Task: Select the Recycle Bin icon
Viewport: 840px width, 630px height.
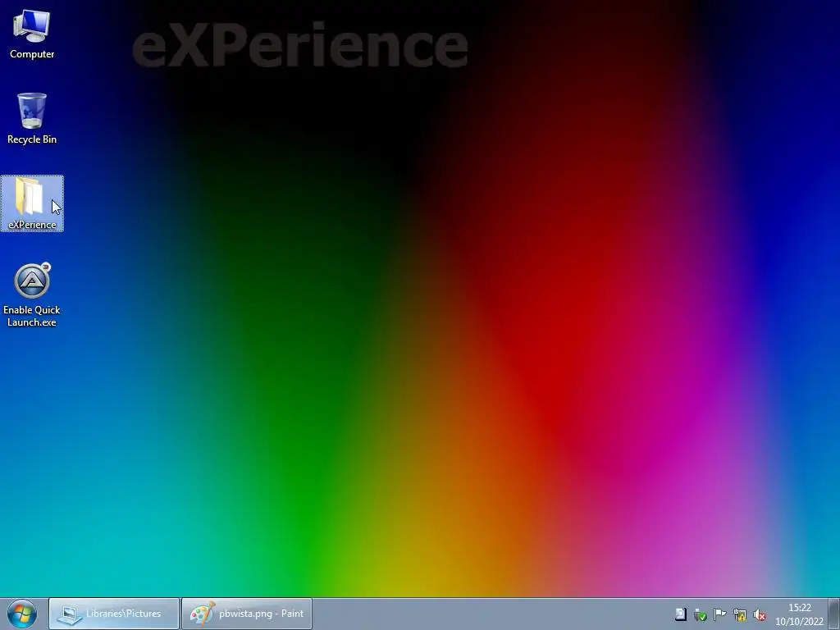Action: click(32, 118)
